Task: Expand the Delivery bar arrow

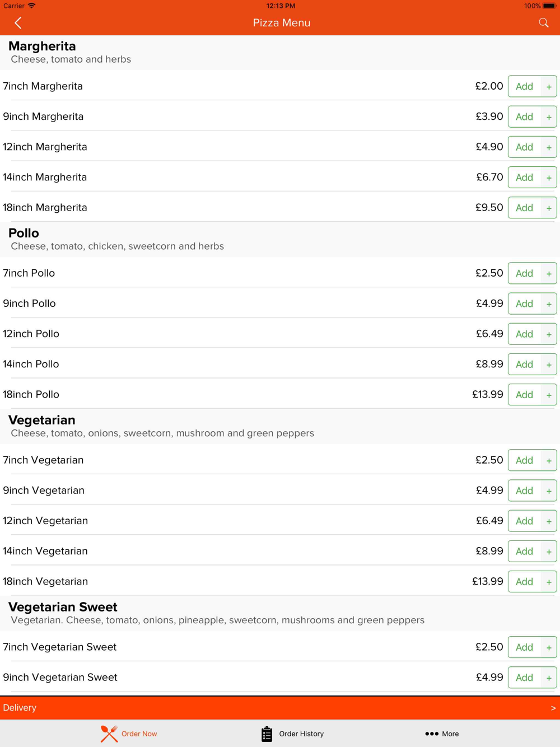Action: (x=553, y=708)
